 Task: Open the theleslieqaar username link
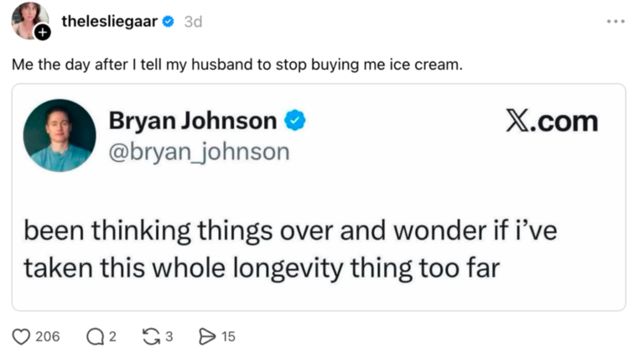[110, 21]
